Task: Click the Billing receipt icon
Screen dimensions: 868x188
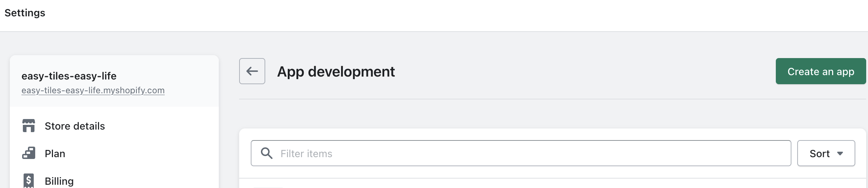Action: [29, 180]
